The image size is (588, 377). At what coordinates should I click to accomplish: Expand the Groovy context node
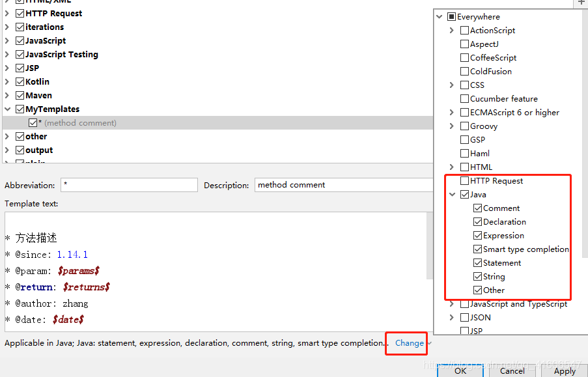click(x=452, y=126)
